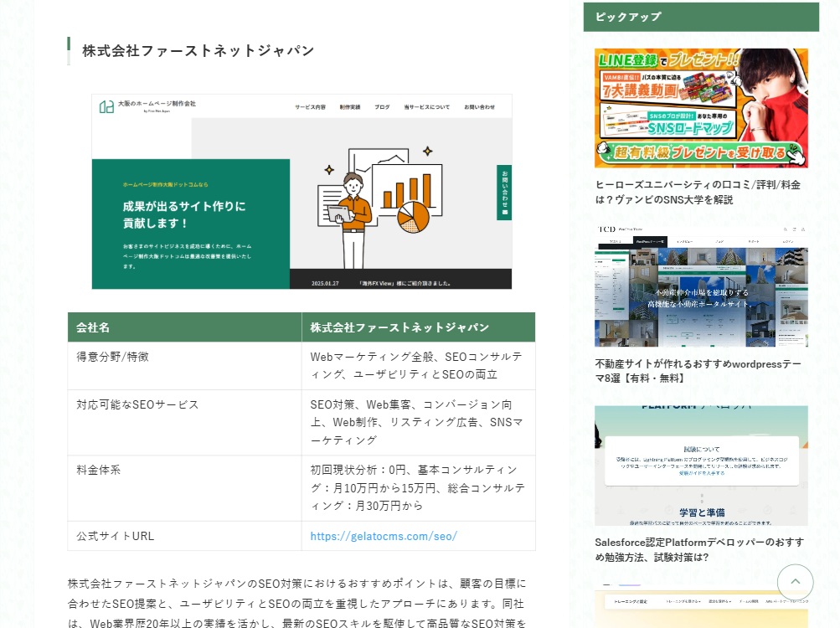Image resolution: width=840 pixels, height=628 pixels.
Task: Select the 会社名 table header cell
Action: pyautogui.click(x=185, y=327)
